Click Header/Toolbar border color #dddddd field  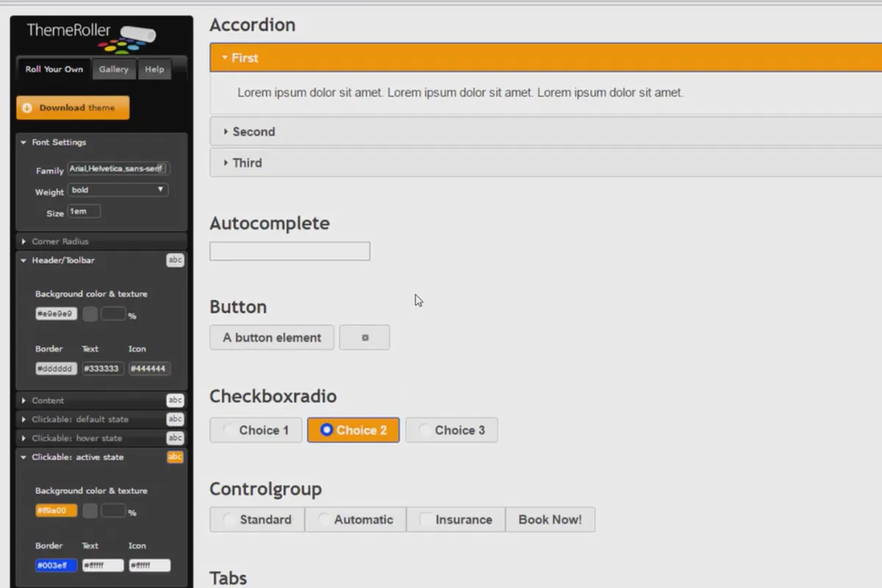tap(56, 369)
